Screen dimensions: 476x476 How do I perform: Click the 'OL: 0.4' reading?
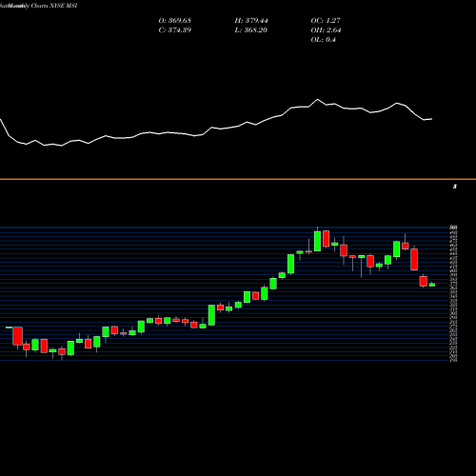(x=324, y=40)
